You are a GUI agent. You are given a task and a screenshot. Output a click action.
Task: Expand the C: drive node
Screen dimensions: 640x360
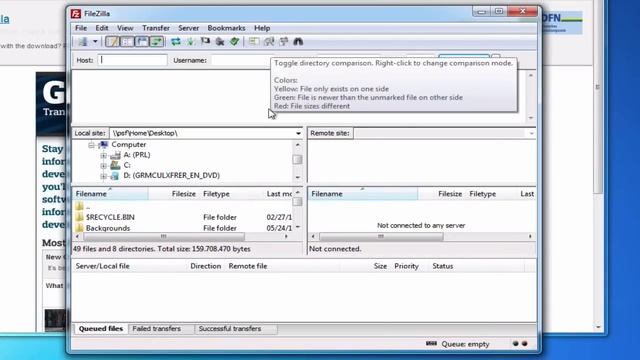[x=103, y=165]
